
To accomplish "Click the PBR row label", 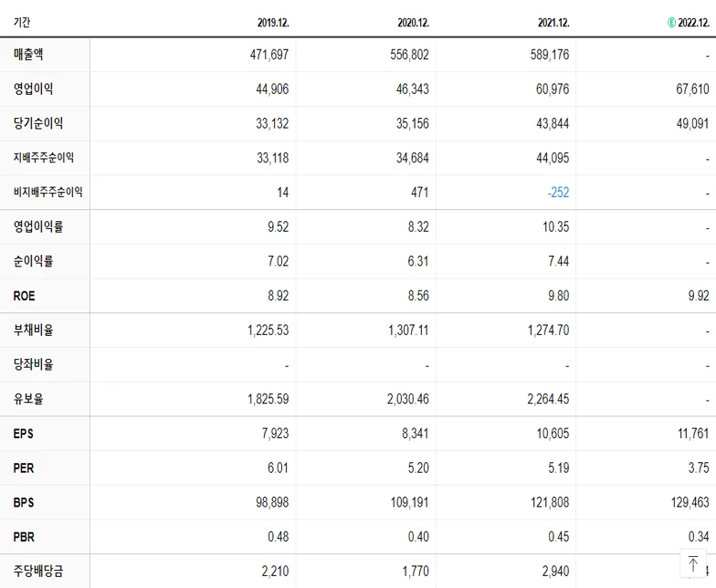I will pos(24,537).
